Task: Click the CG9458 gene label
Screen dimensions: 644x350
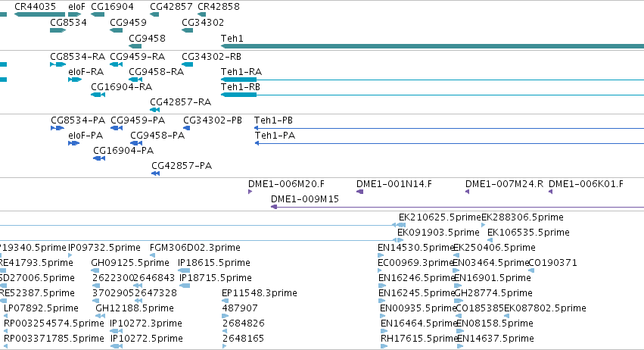Action: tap(147, 39)
